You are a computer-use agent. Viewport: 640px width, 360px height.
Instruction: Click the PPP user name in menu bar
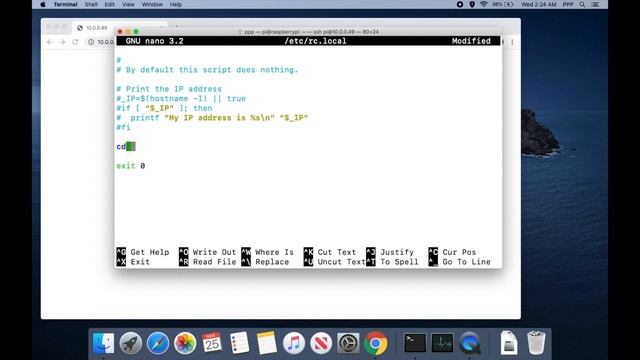[568, 4]
